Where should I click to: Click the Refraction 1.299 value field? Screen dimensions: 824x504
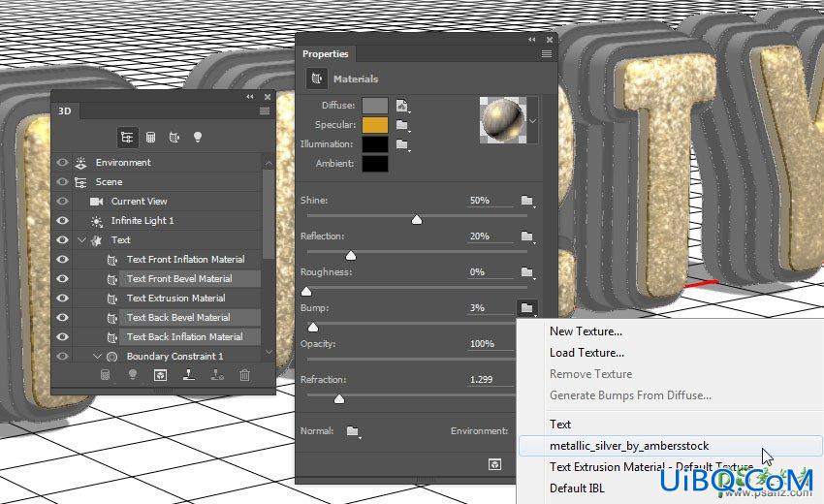coord(490,379)
